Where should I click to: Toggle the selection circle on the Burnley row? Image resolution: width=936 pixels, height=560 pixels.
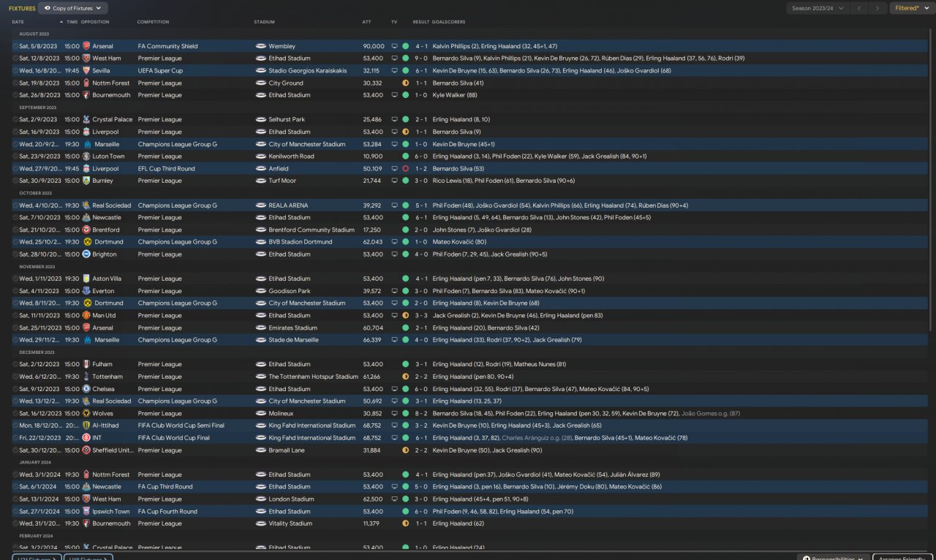tap(15, 181)
